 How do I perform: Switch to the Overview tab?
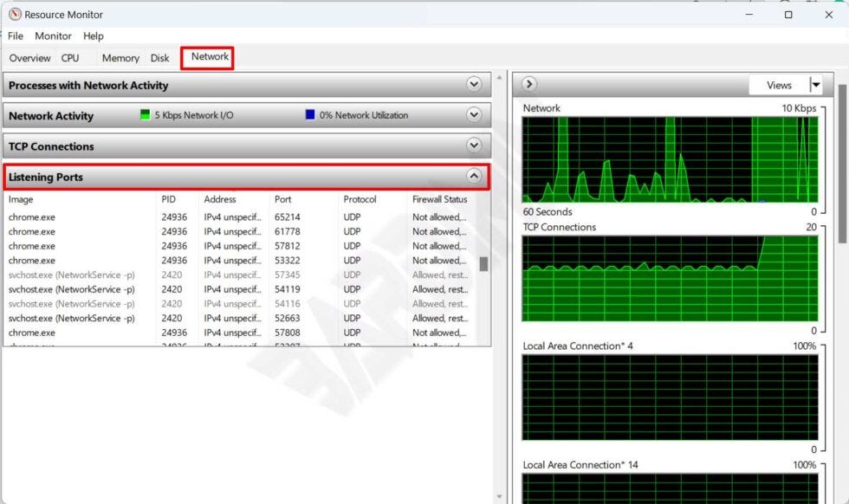[x=29, y=58]
